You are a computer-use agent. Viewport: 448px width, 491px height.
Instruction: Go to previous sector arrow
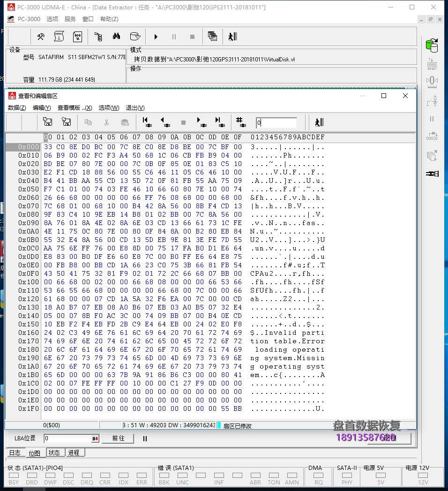tap(165, 122)
